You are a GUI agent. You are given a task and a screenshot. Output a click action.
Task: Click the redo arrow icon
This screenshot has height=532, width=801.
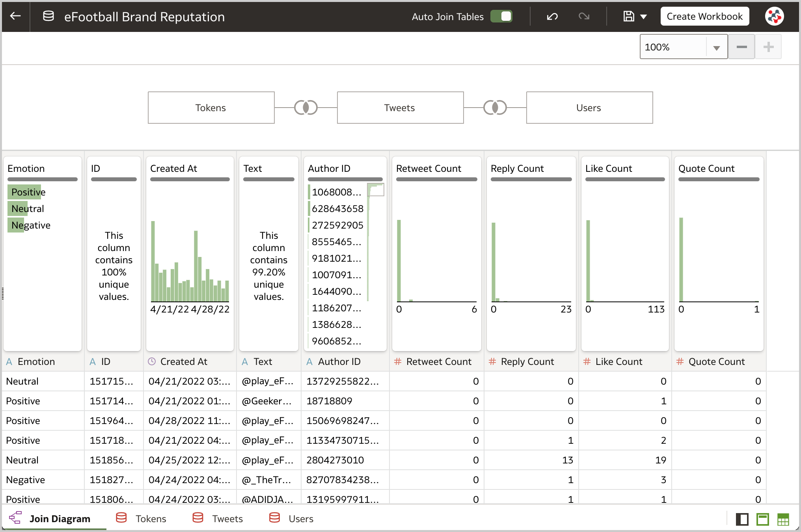coord(584,16)
